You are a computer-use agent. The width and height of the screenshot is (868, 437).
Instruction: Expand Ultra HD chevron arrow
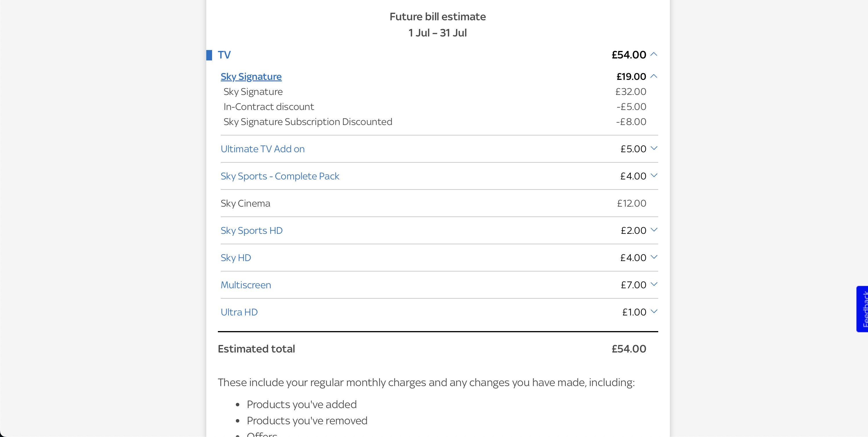653,311
